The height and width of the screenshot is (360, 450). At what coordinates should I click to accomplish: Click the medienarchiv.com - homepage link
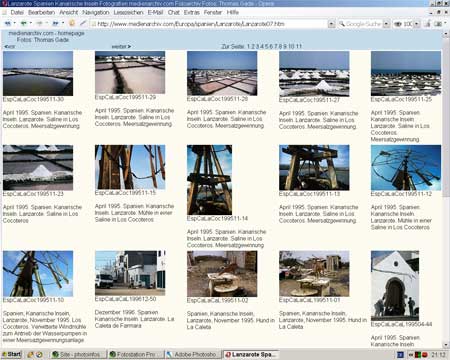pos(46,33)
